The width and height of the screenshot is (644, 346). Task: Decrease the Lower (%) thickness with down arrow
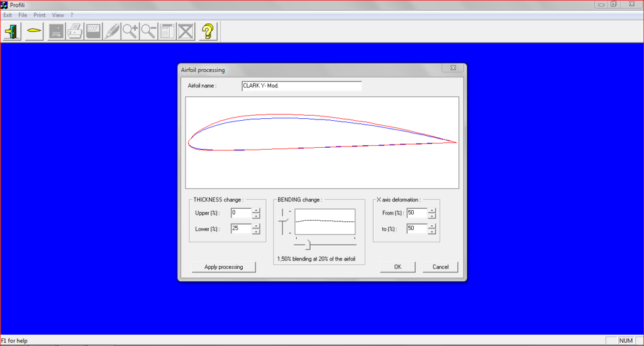256,232
